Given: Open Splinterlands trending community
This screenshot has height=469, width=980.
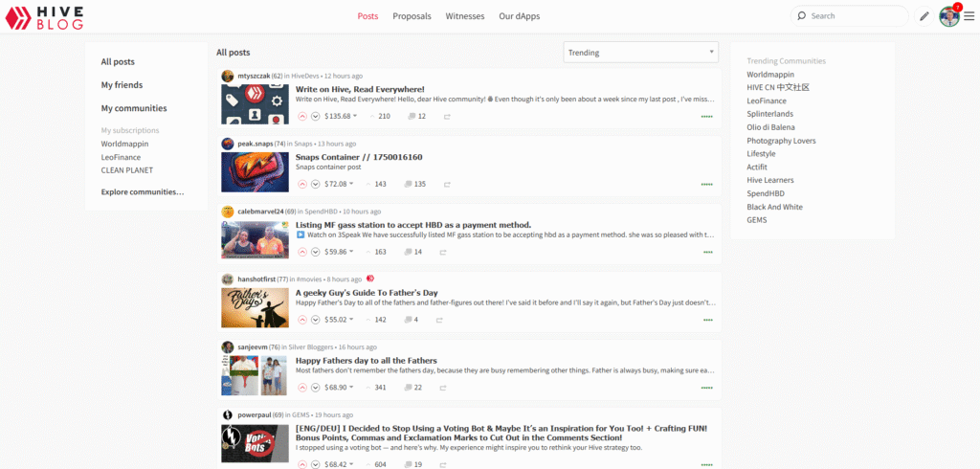Looking at the screenshot, I should click(770, 114).
